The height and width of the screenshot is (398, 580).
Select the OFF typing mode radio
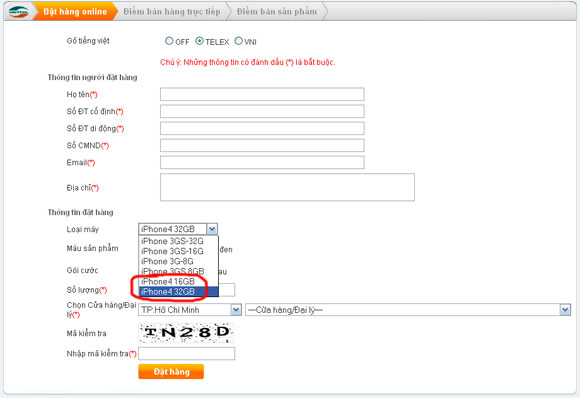pos(169,41)
